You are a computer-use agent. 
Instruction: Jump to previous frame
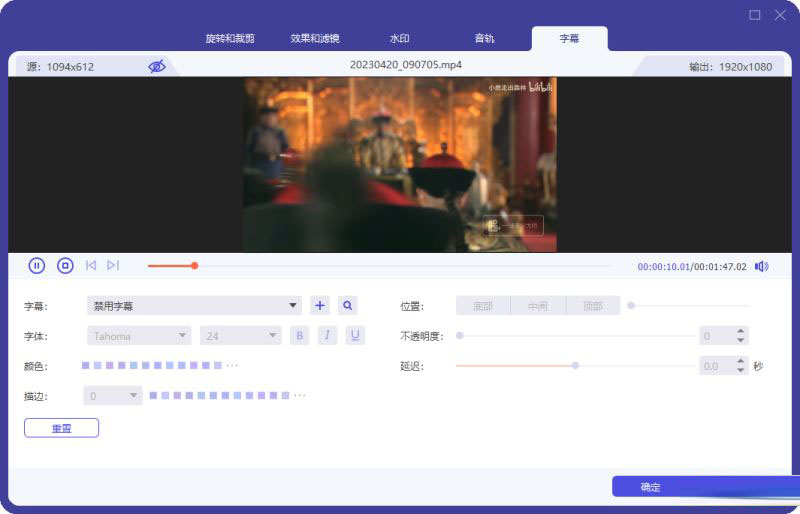[x=91, y=265]
